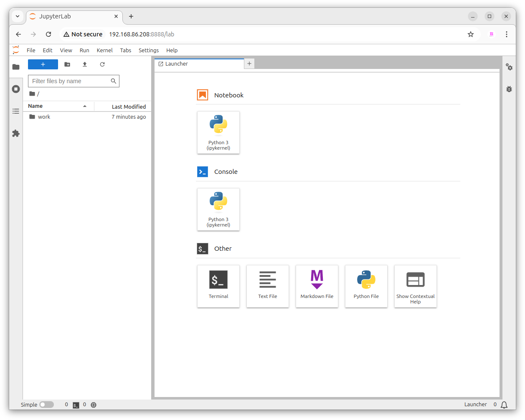
Task: Open the Extension Manager puzzle icon
Action: (x=16, y=133)
